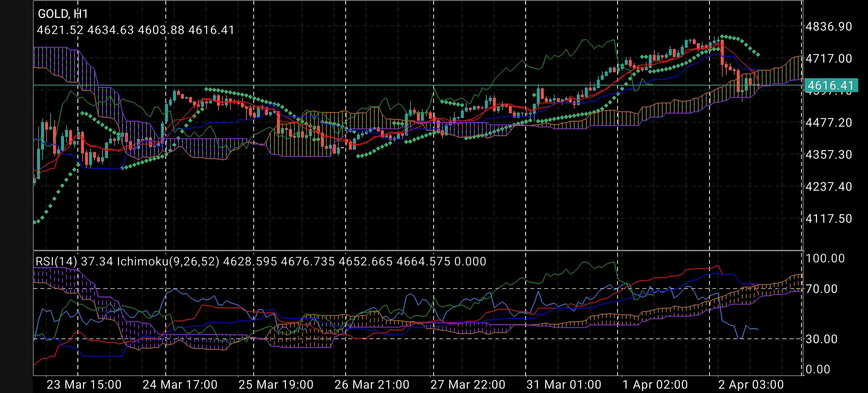Viewport: 868px width, 393px height.
Task: Click the 4237.40 price axis label
Action: pos(829,187)
